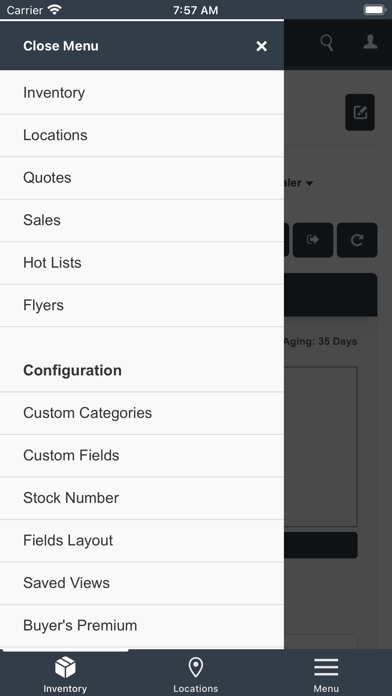Select Saved Views menu item
The width and height of the screenshot is (392, 696).
142,583
